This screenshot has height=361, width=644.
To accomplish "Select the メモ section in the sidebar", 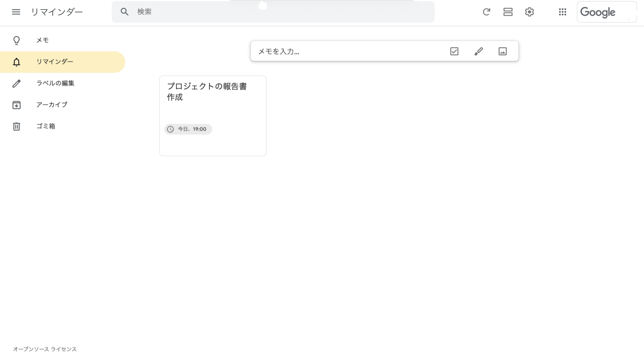I will [x=42, y=40].
